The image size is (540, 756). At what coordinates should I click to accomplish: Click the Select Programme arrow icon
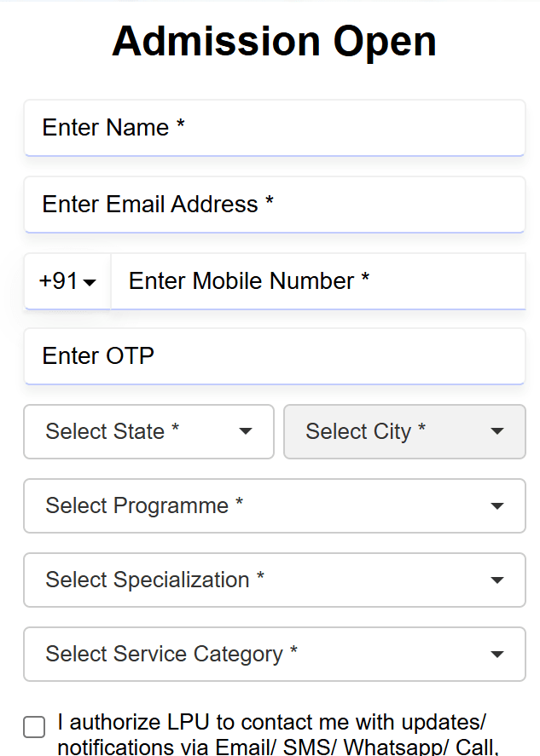click(497, 506)
